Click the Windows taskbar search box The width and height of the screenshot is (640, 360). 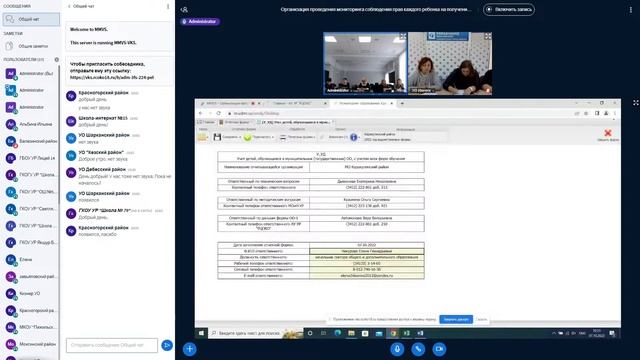point(256,333)
